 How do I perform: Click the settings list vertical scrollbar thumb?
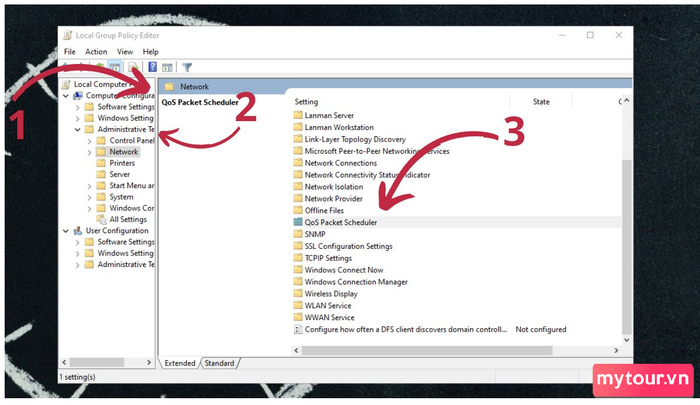coord(626,246)
